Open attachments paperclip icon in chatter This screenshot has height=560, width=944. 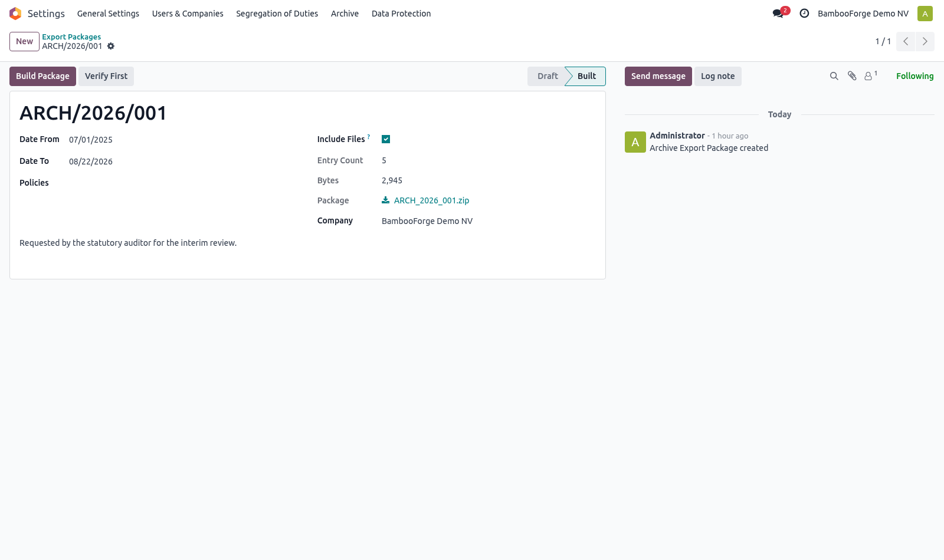pos(852,76)
